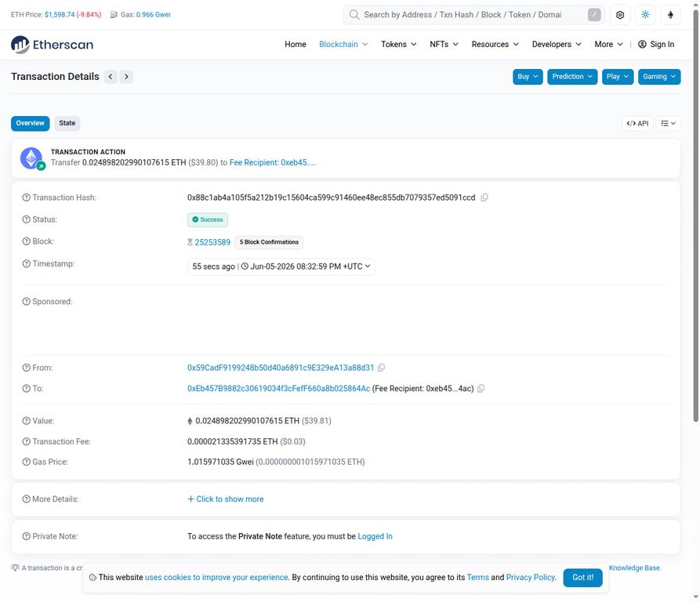Click help icon beside More Details
This screenshot has width=700, height=602.
pyautogui.click(x=27, y=499)
